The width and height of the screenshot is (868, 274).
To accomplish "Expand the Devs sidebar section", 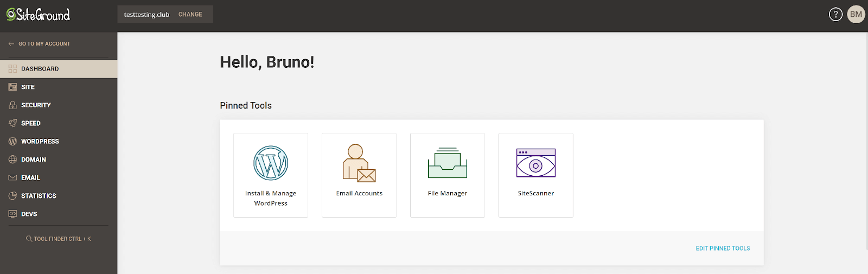I will click(x=29, y=214).
